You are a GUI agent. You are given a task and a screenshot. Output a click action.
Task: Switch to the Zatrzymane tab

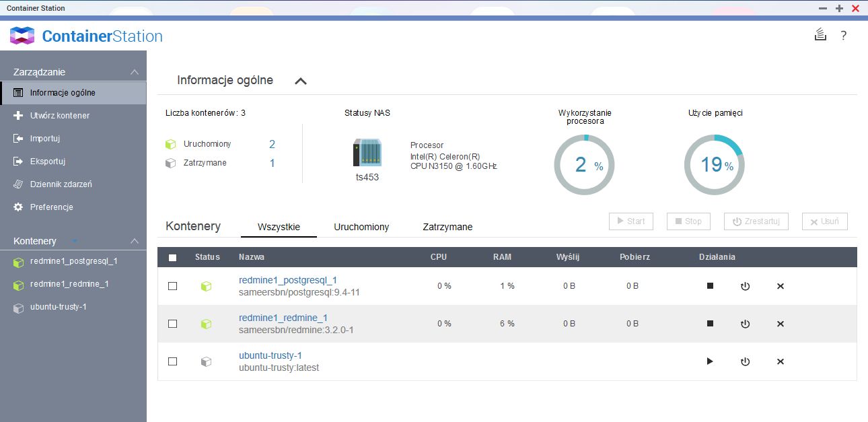[x=447, y=227]
